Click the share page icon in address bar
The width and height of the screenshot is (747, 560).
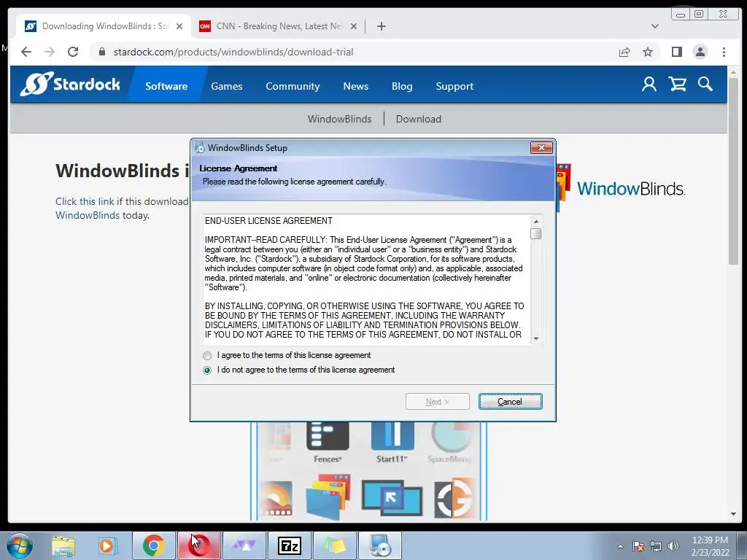(624, 52)
